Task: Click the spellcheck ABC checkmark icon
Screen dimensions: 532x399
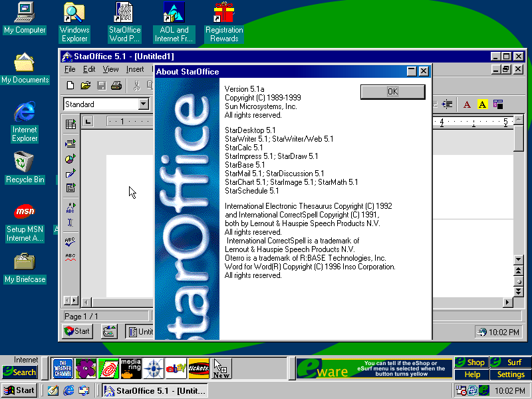Action: (70, 241)
